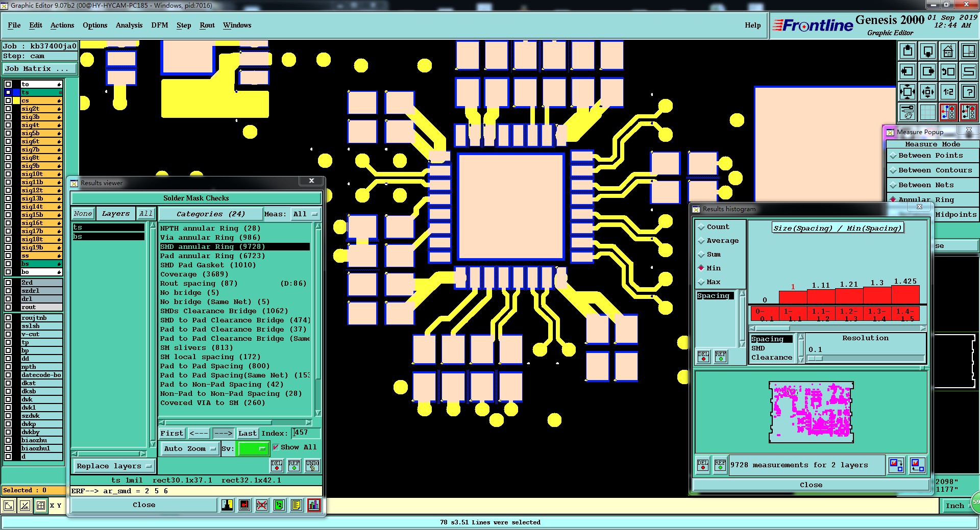Toggle the Show All checkbox
The width and height of the screenshot is (980, 530).
click(276, 447)
